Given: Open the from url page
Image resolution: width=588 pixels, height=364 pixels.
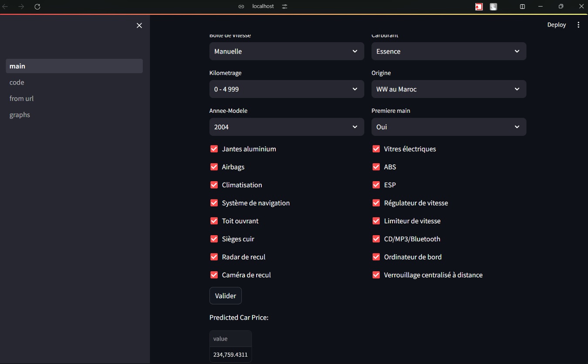Looking at the screenshot, I should 22,99.
